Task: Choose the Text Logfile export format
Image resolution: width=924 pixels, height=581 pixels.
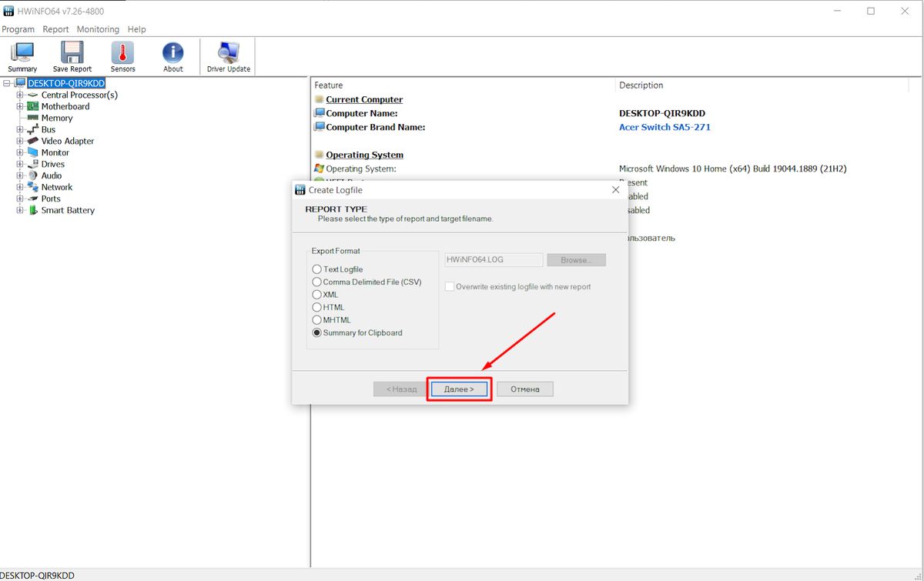Action: point(317,269)
